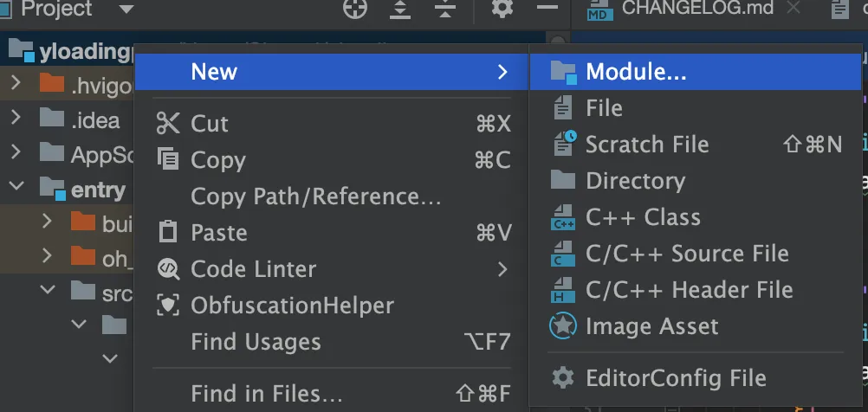
Task: Choose Module... from the New submenu
Action: pos(636,72)
